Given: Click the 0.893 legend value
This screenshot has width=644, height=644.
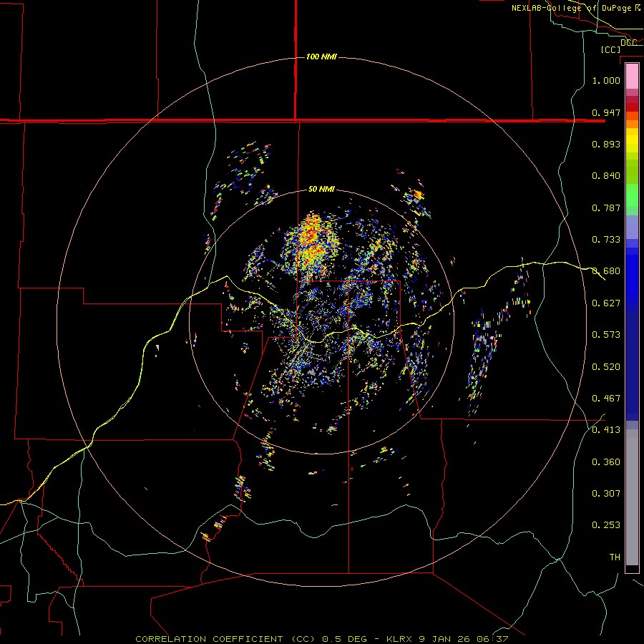Looking at the screenshot, I should (606, 144).
